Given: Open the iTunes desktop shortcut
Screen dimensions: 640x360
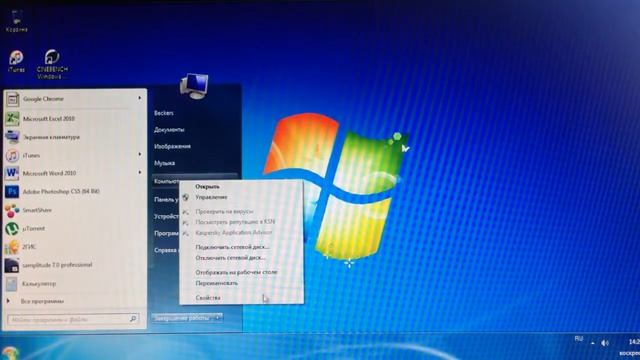Looking at the screenshot, I should 16,61.
